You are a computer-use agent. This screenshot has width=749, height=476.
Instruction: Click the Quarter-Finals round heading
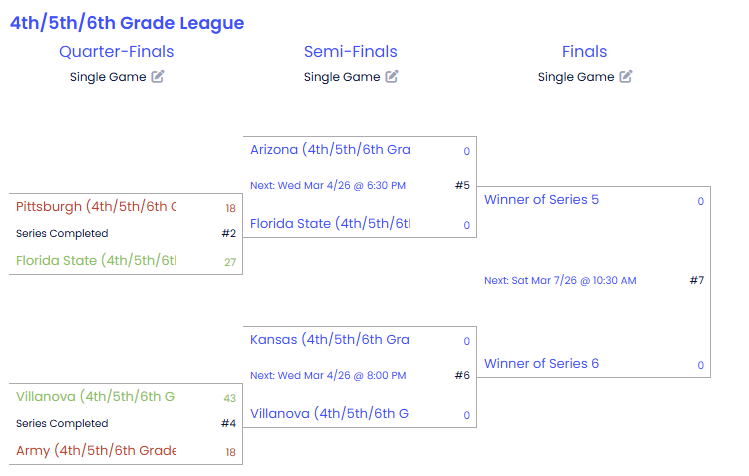tap(117, 52)
